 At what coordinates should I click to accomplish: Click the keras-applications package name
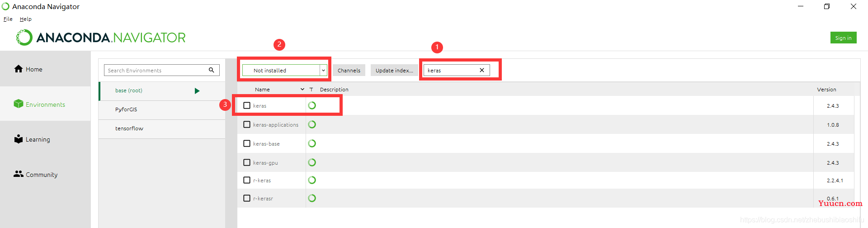click(x=276, y=125)
